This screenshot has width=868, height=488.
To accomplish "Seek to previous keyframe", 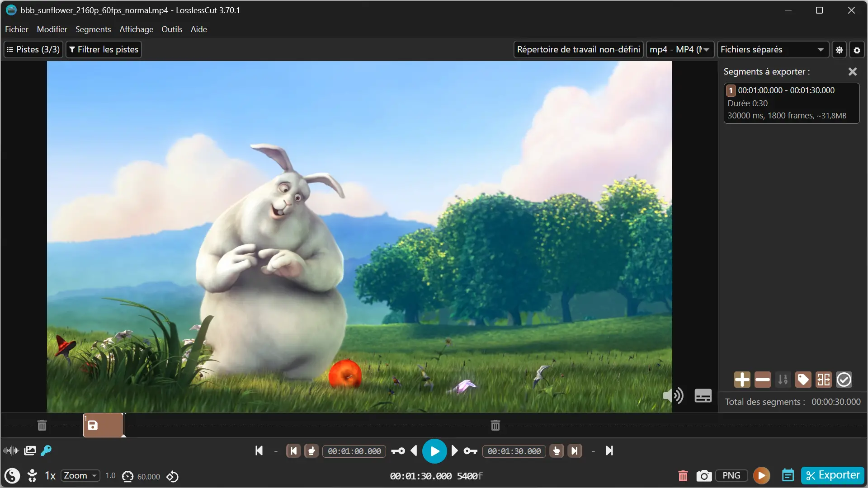I will (x=398, y=451).
